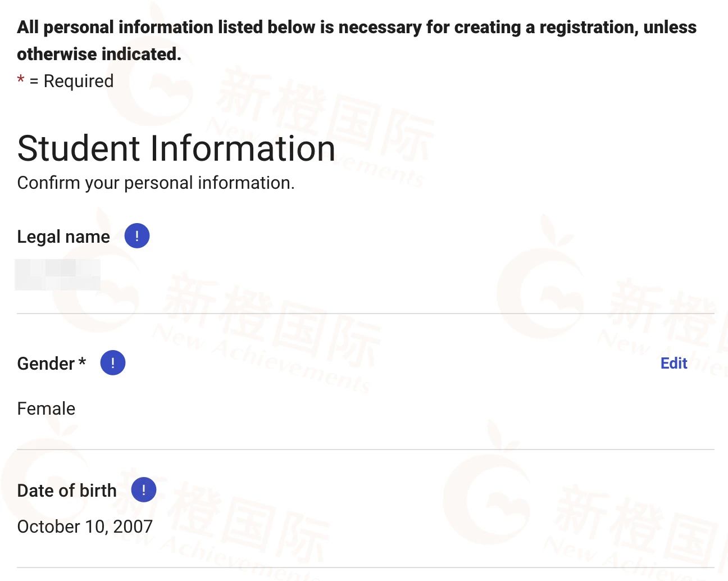
Task: Click the 'otherwise indicated.' bold text
Action: (x=99, y=54)
